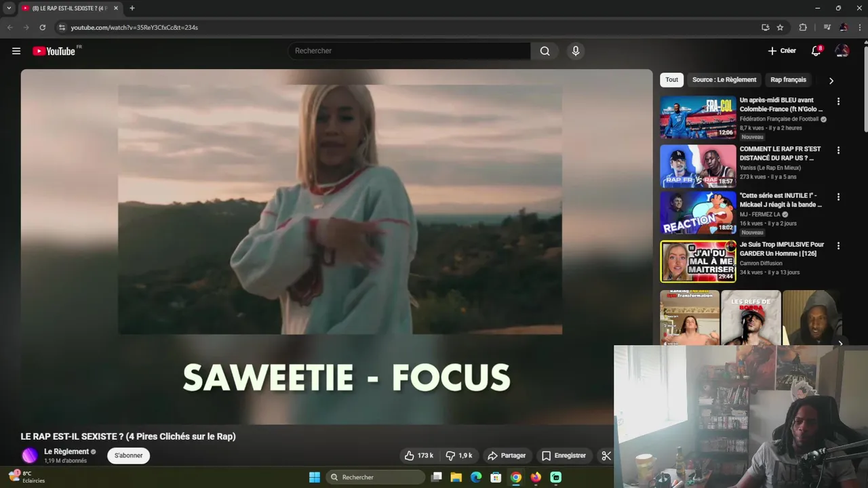Click the Camron Diffusion channel name
Viewport: 868px width, 488px height.
coord(761,264)
